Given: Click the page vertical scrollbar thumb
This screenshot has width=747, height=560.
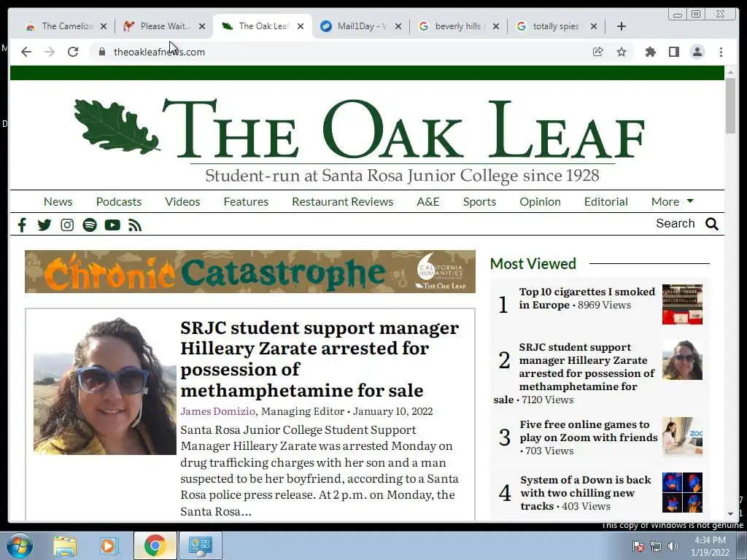Looking at the screenshot, I should (x=730, y=105).
